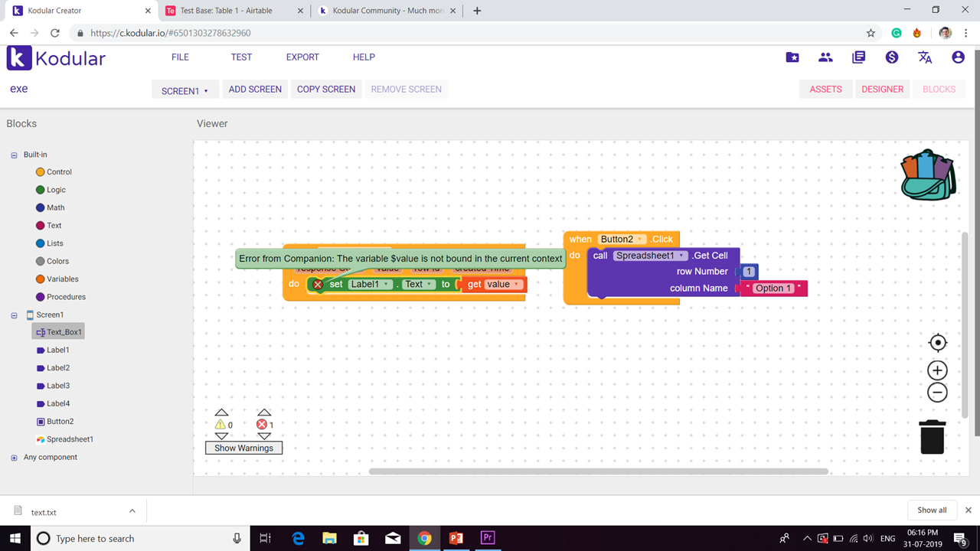Collapse the Built-in tree section

14,155
